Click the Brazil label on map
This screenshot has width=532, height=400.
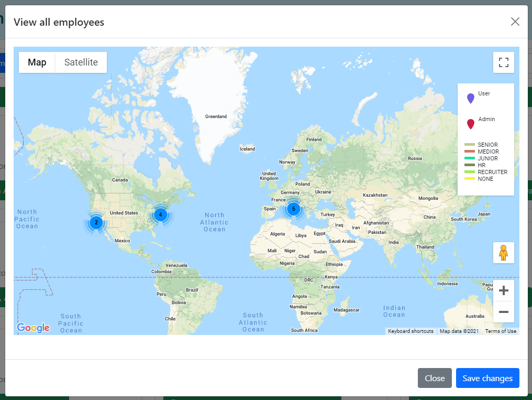pyautogui.click(x=192, y=290)
